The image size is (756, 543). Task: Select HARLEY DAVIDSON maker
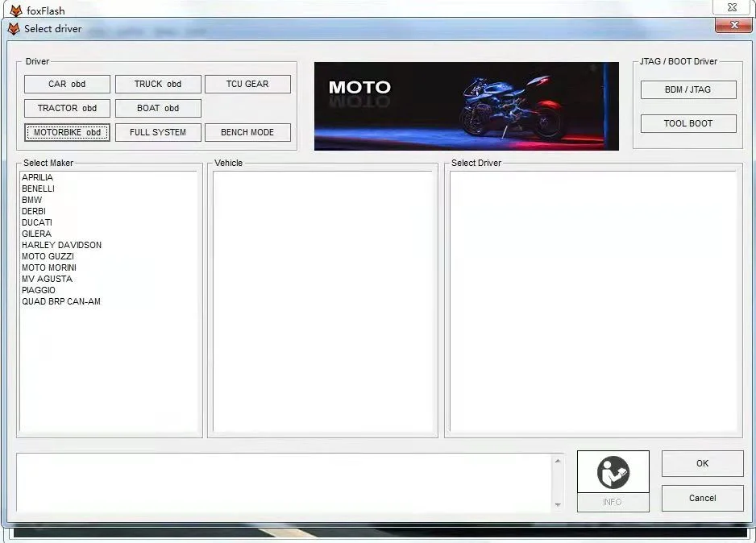tap(62, 245)
